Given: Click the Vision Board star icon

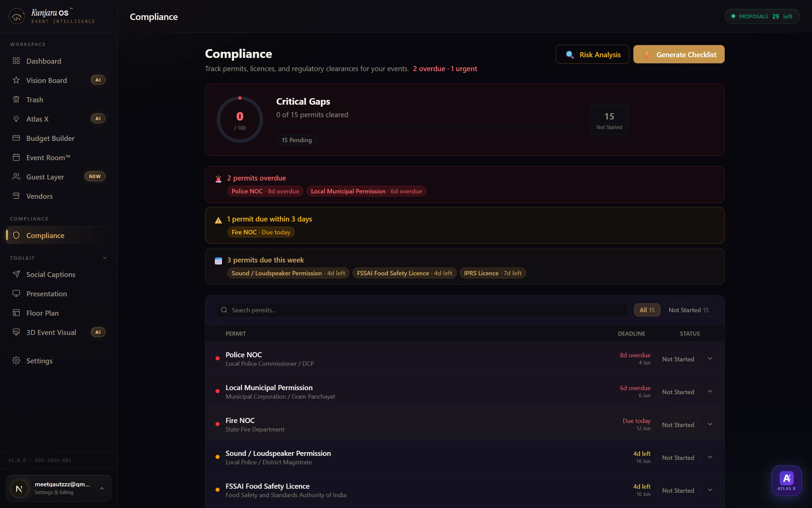Looking at the screenshot, I should tap(16, 80).
